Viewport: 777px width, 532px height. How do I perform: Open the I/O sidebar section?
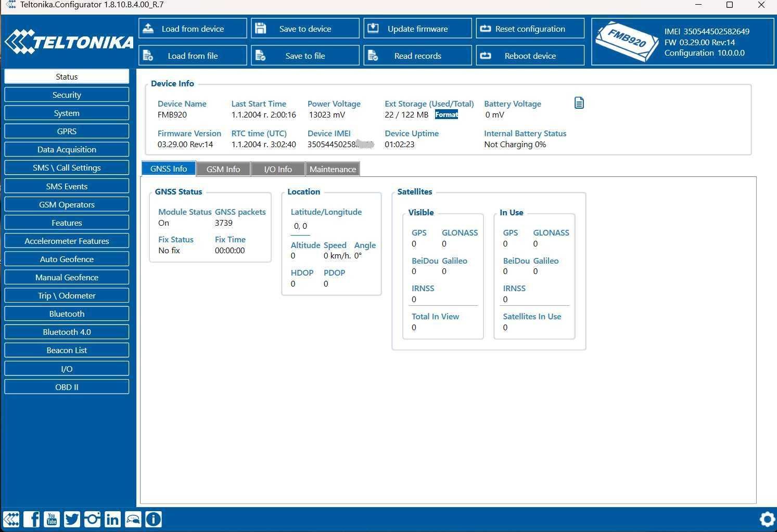pos(67,369)
